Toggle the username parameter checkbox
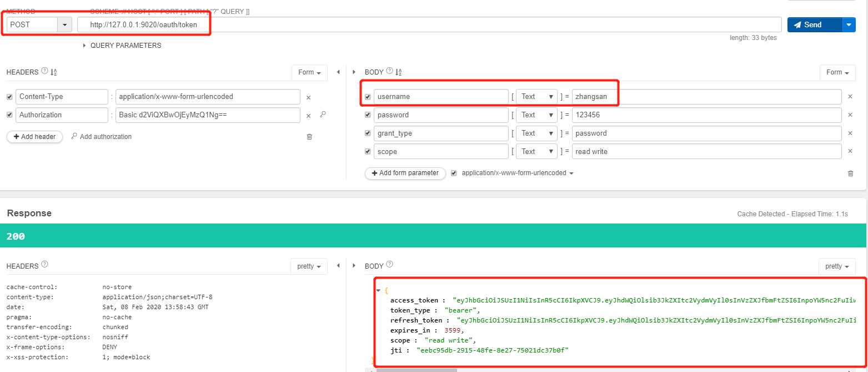The height and width of the screenshot is (372, 868). point(368,97)
